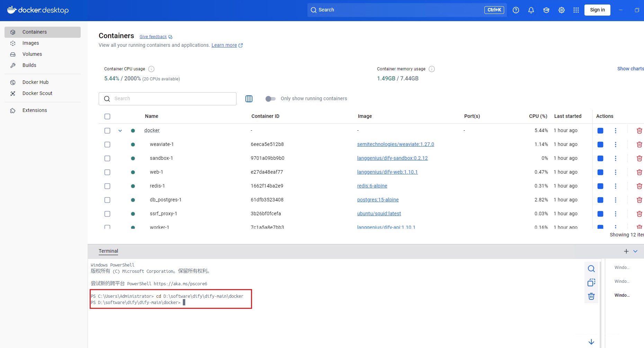Open the manage columns icon
Screen dimensions: 644x348
(x=249, y=99)
